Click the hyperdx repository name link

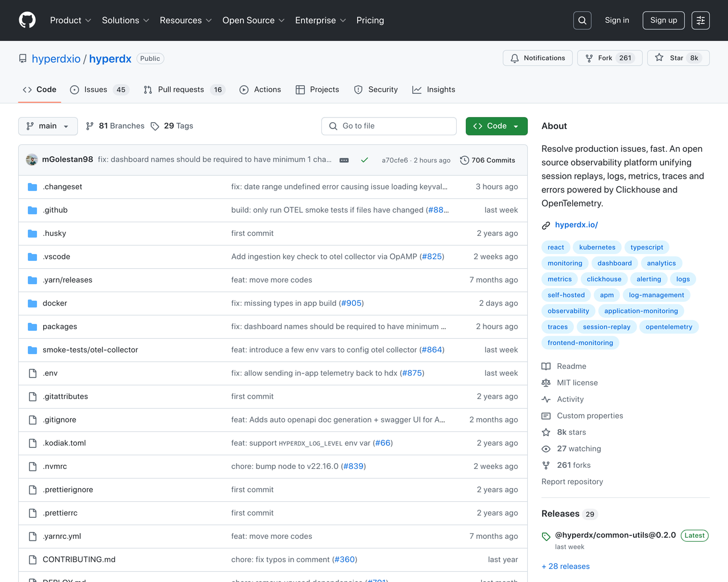[x=110, y=59]
